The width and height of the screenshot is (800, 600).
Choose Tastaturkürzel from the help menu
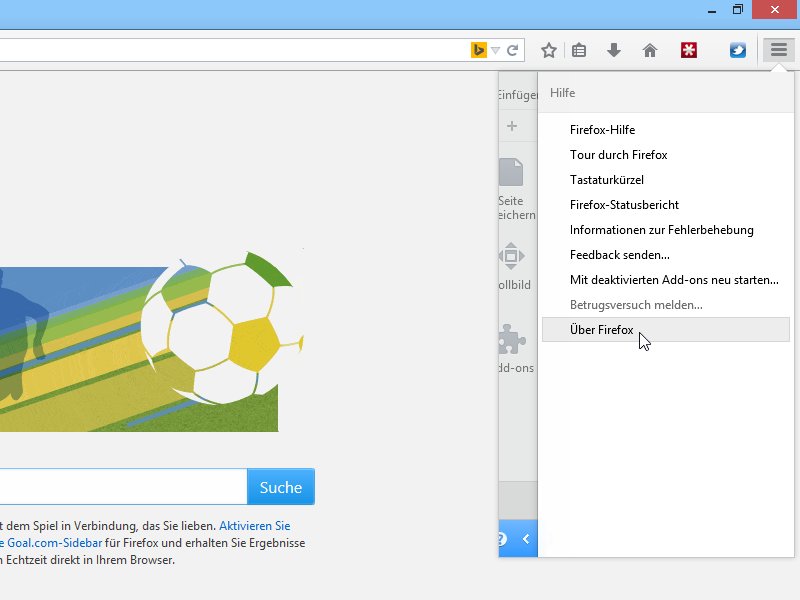pos(666,180)
